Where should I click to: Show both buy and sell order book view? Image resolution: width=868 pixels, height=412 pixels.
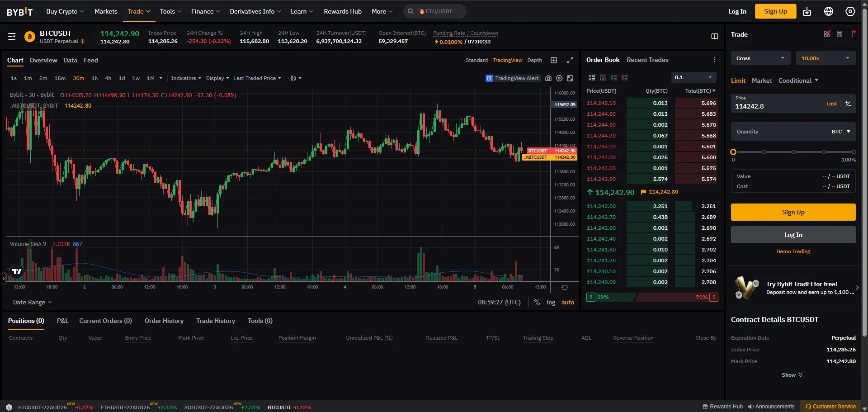[592, 78]
